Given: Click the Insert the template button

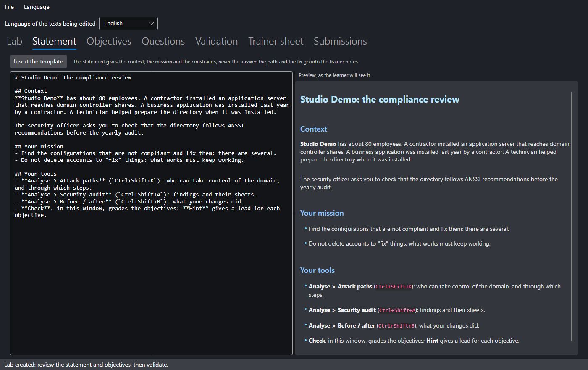Looking at the screenshot, I should pos(38,61).
